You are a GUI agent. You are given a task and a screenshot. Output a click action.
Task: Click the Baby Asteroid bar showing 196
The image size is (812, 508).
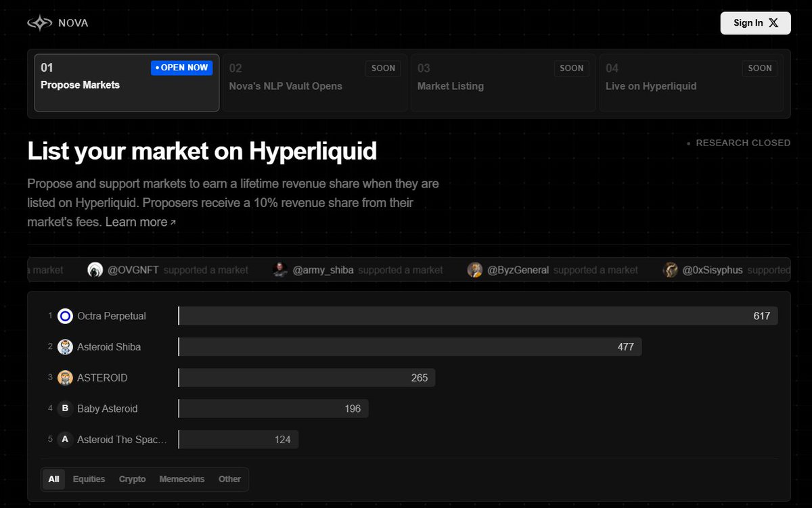point(273,409)
